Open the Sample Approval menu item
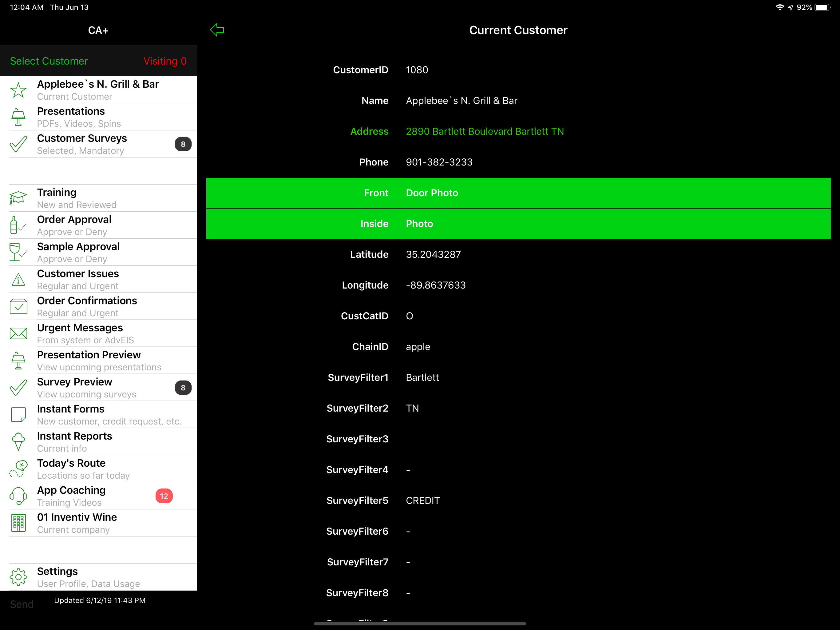This screenshot has height=630, width=840. coord(98,252)
